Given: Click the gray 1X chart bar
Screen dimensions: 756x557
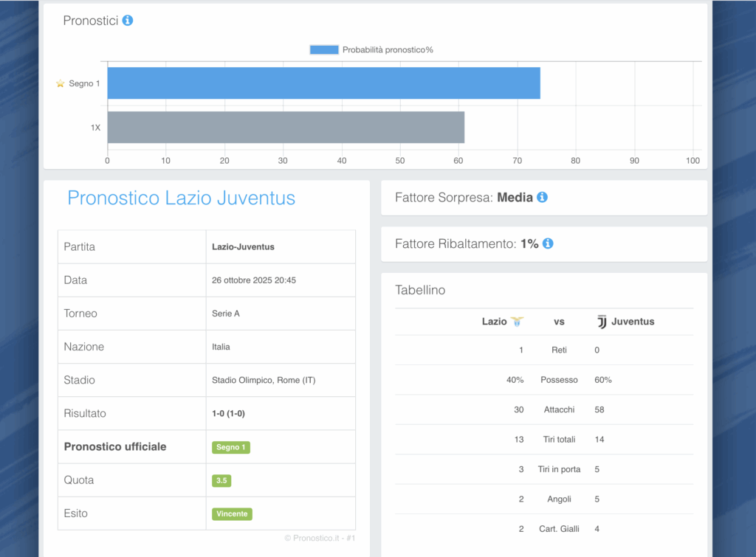Looking at the screenshot, I should pos(286,127).
